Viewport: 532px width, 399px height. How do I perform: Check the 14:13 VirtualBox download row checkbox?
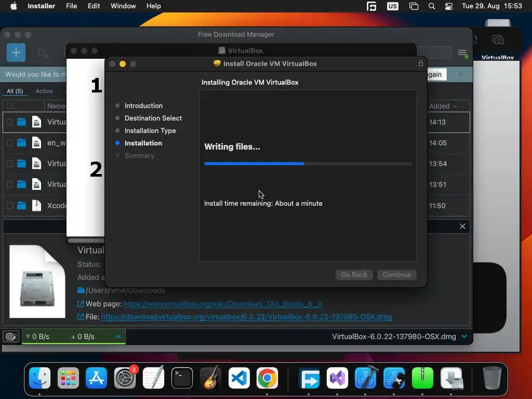(x=10, y=122)
